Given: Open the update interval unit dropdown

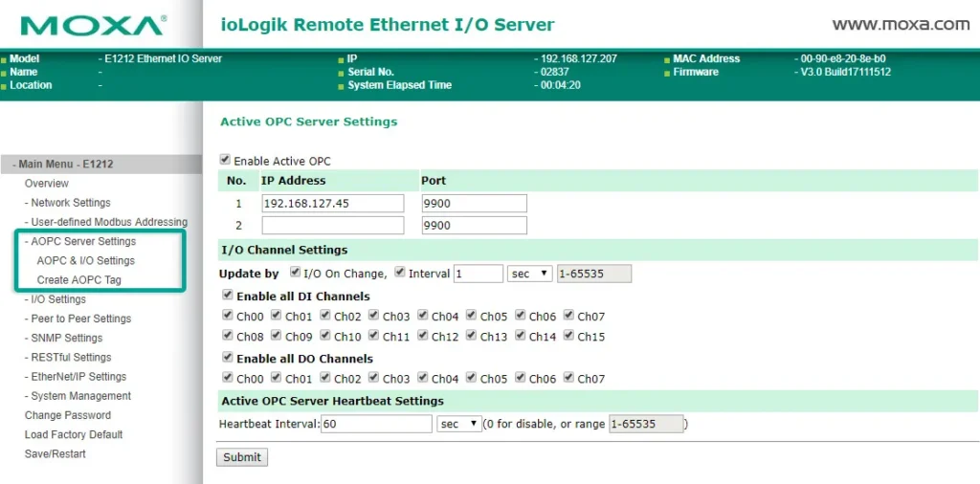Looking at the screenshot, I should pyautogui.click(x=530, y=274).
